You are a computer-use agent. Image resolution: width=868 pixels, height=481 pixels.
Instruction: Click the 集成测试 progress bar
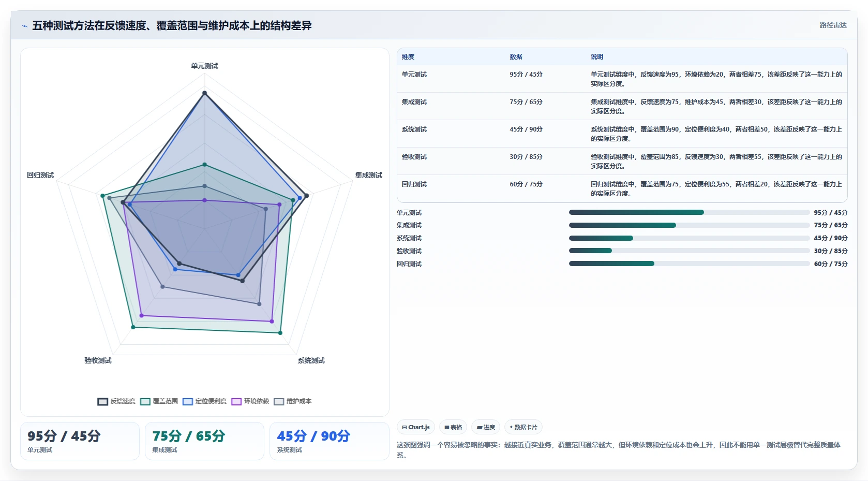tap(689, 225)
